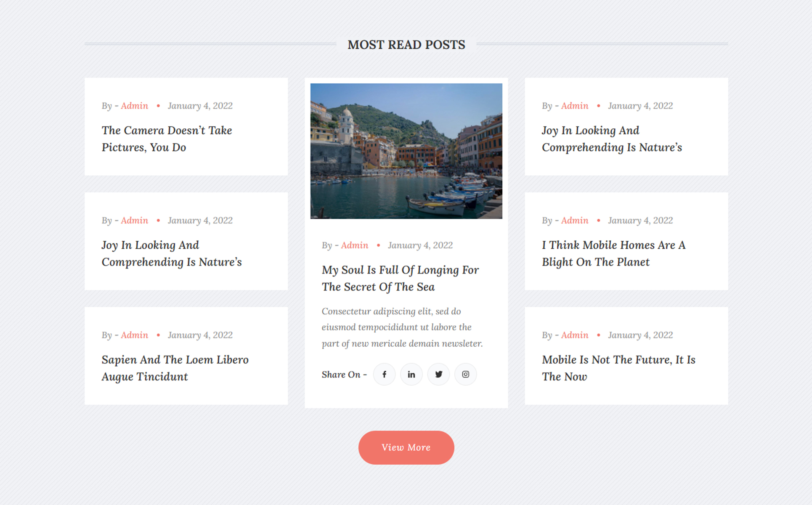Screen dimensions: 812x505
Task: Open right column 'Joy In Looking' post
Action: click(x=611, y=138)
